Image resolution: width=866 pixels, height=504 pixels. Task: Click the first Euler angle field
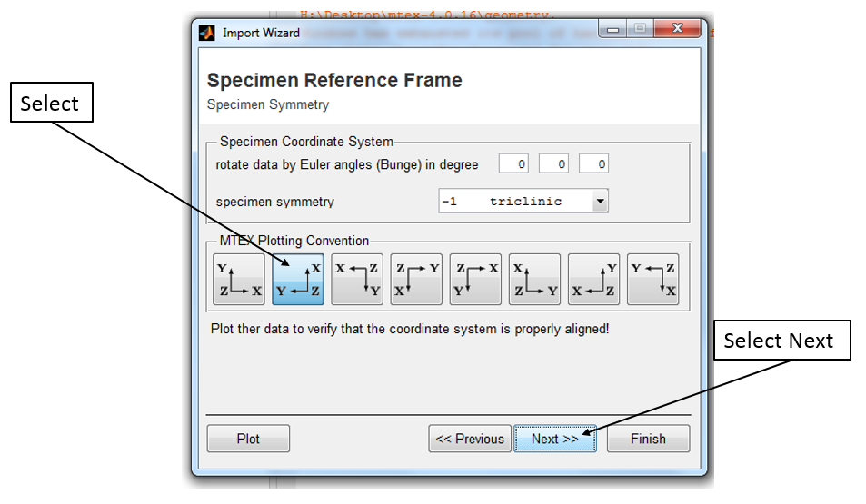coord(514,164)
